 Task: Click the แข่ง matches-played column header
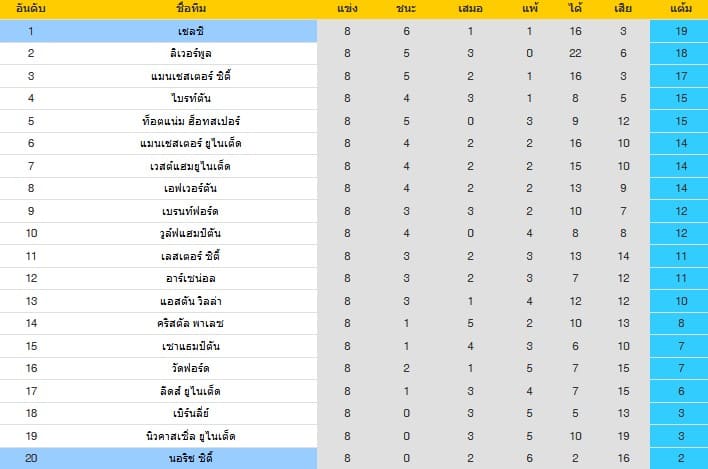(347, 9)
